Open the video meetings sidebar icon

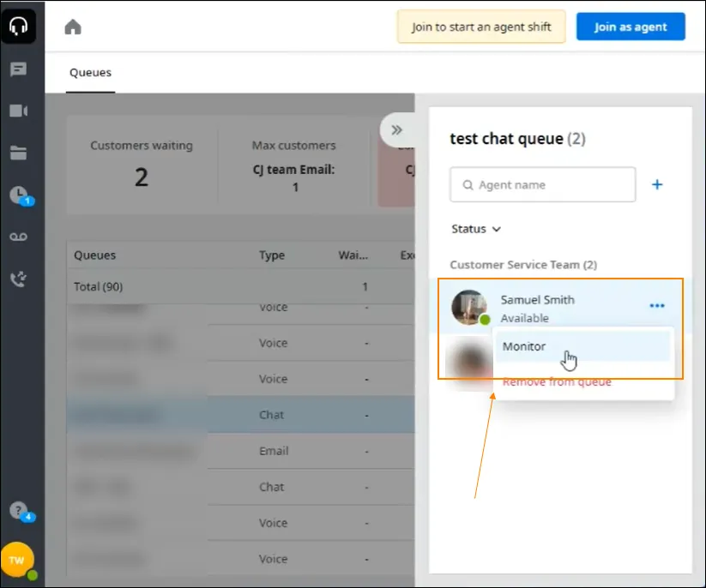click(19, 111)
